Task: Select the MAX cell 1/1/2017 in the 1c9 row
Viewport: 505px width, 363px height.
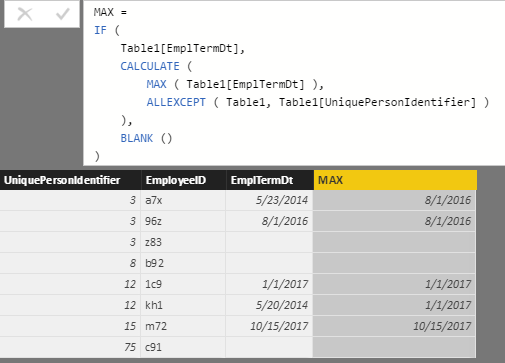Action: 394,284
